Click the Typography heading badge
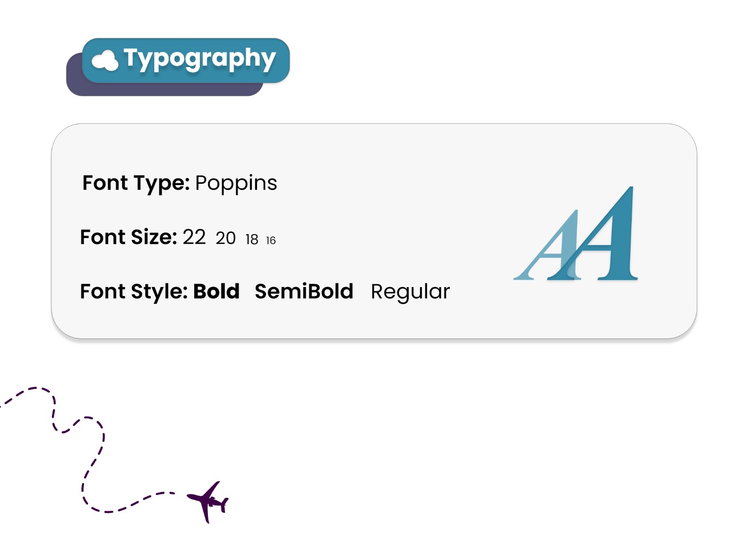Image resolution: width=756 pixels, height=535 pixels. [186, 60]
